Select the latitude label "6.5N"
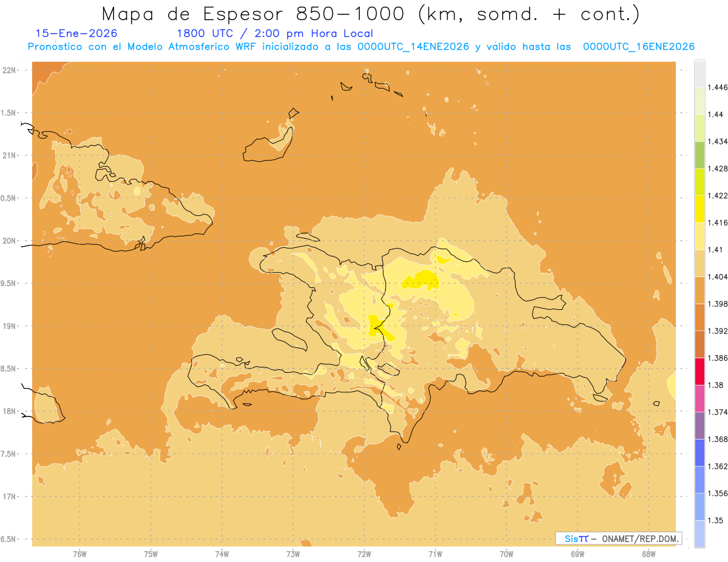Viewport: 728px width, 562px height. [8, 540]
